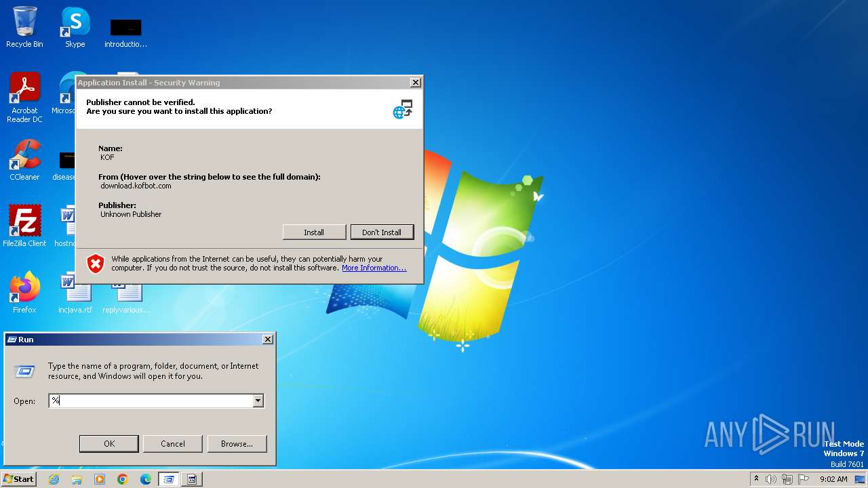Open Acrobat Reader DC shortcut
The width and height of the screenshot is (868, 488).
click(24, 97)
